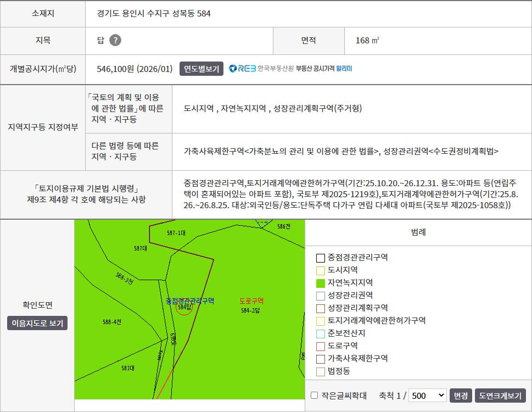The height and width of the screenshot is (412, 532).
Task: Open the REB 부동산 공시가격 알리미 logo link
Action: click(290, 69)
